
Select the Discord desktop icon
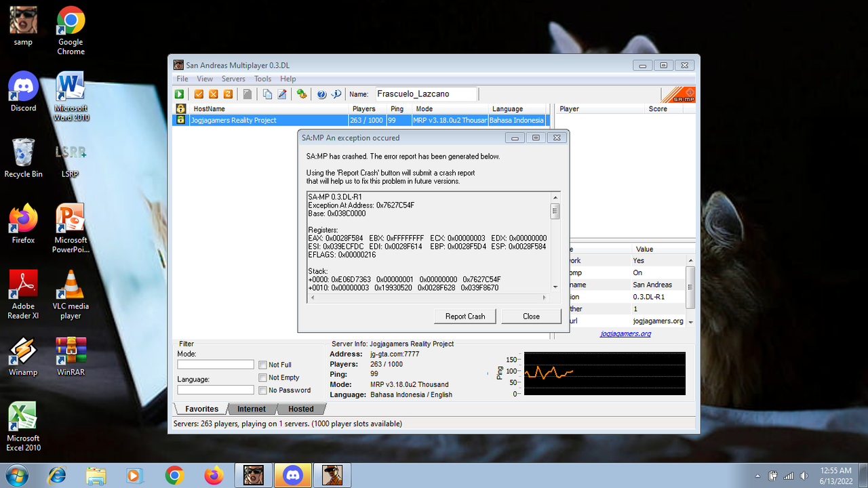click(23, 91)
